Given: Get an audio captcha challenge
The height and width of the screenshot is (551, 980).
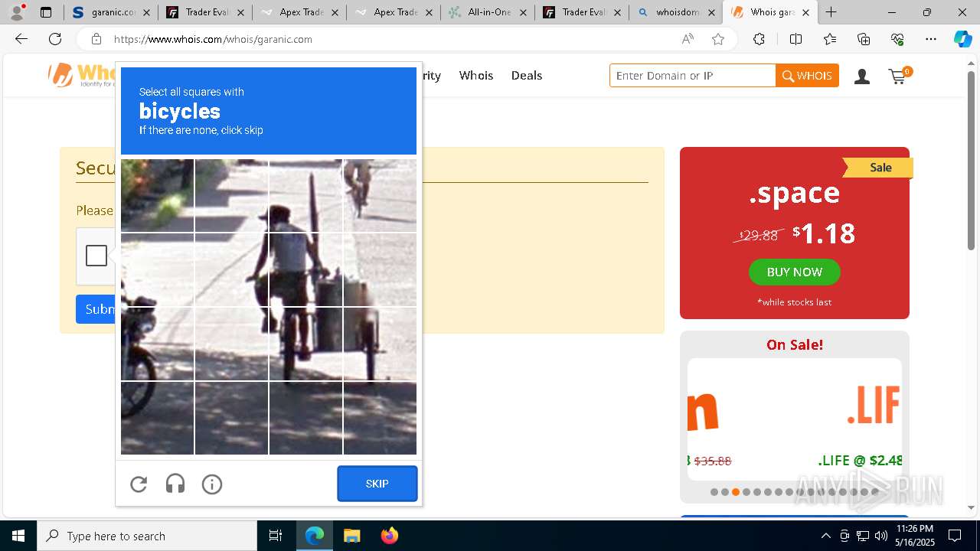Looking at the screenshot, I should [175, 484].
